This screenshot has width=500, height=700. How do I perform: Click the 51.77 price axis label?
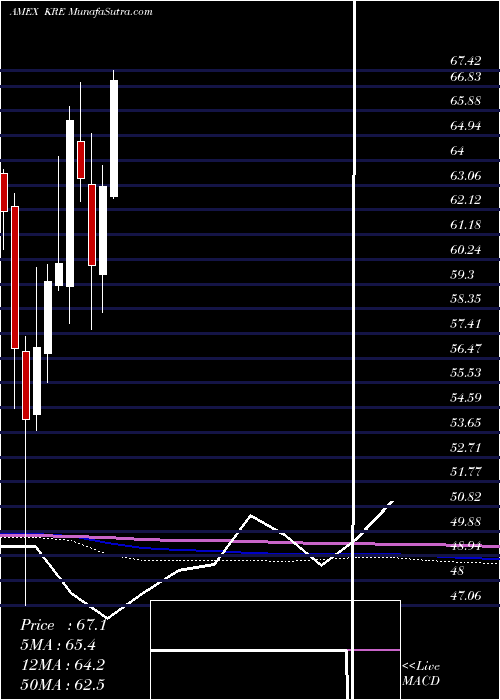[464, 472]
